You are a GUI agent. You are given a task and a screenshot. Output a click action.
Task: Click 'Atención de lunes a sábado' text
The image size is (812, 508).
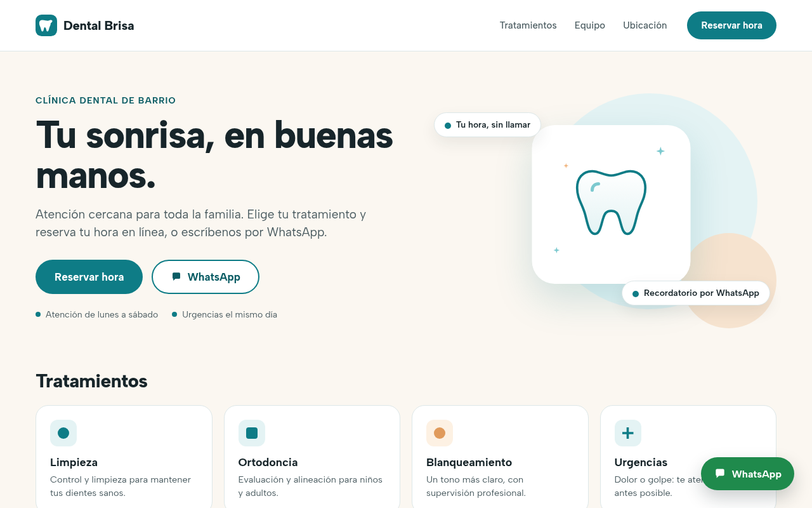point(101,314)
